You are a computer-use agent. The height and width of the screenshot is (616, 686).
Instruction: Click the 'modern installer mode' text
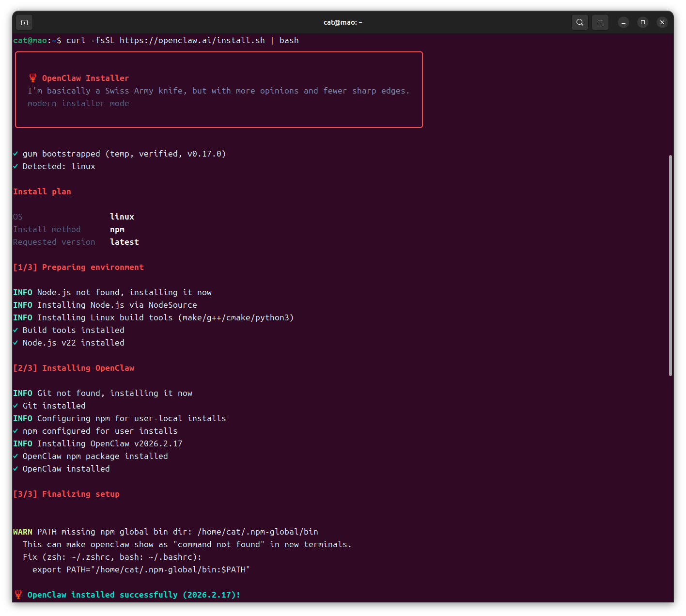coord(78,103)
